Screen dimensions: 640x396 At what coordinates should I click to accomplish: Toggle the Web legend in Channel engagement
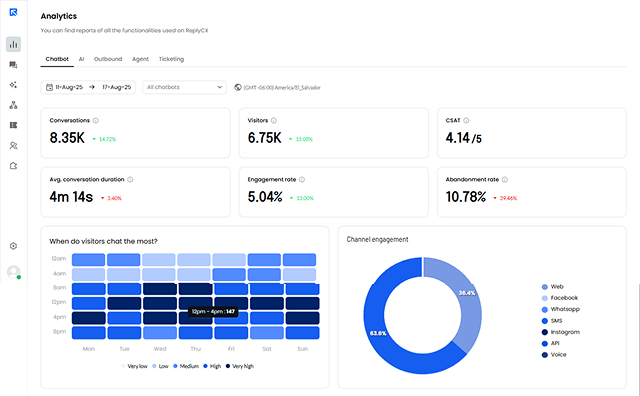point(553,287)
